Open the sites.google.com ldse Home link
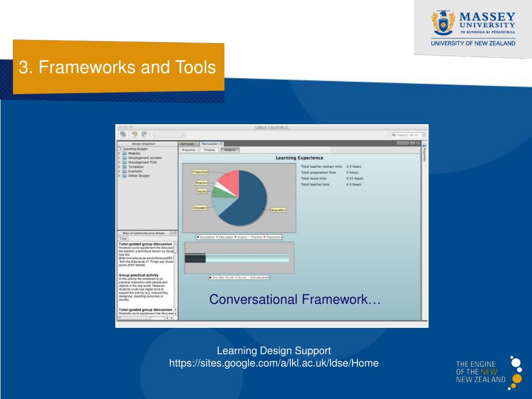 [274, 363]
